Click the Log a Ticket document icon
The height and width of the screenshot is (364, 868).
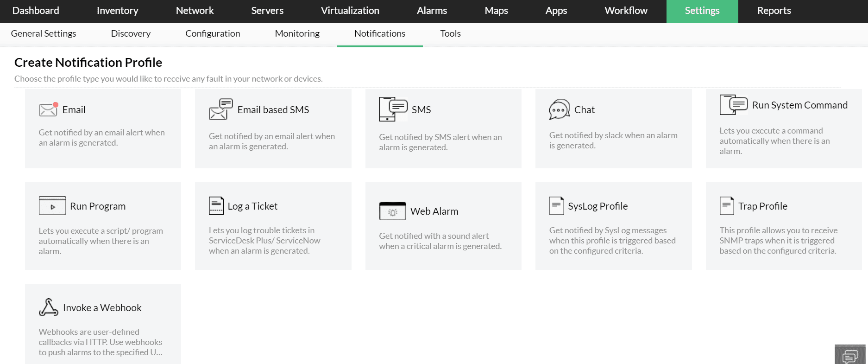[216, 206]
